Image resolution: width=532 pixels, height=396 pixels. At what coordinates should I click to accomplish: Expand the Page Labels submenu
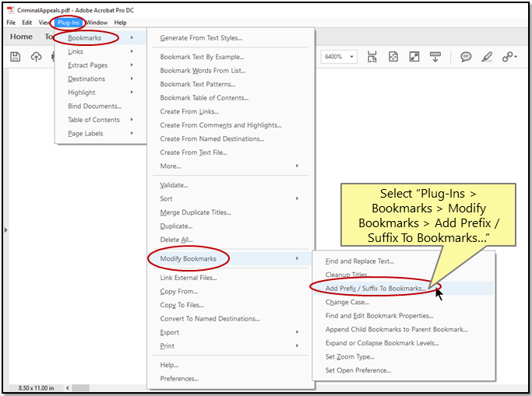tap(100, 133)
